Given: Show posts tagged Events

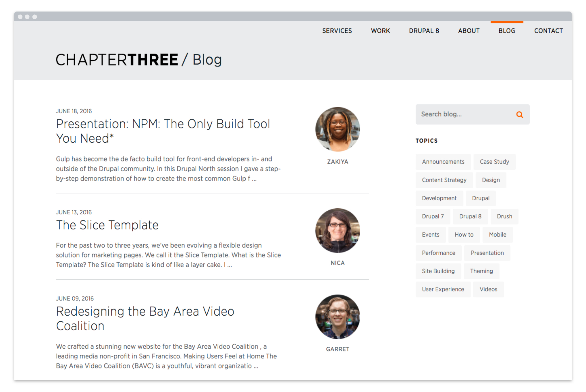Looking at the screenshot, I should coord(431,235).
